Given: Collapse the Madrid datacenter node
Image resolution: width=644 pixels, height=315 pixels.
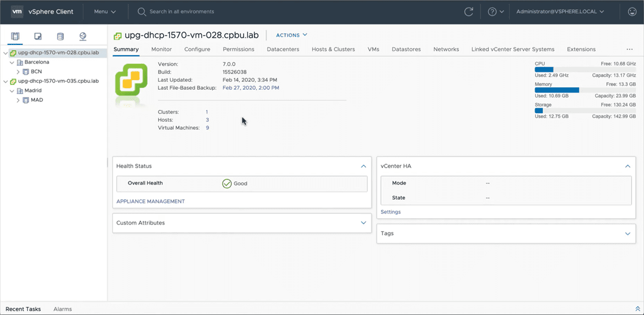Looking at the screenshot, I should click(x=12, y=91).
